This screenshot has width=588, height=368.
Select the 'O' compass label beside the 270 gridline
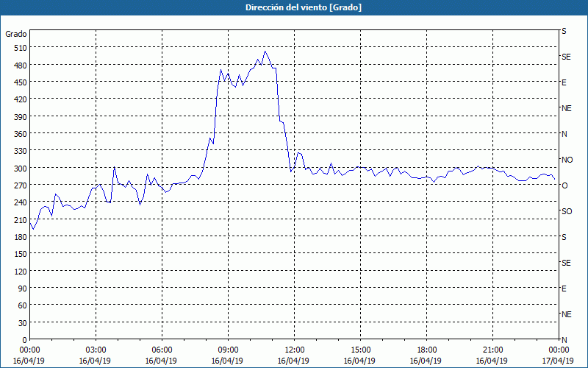pos(564,185)
